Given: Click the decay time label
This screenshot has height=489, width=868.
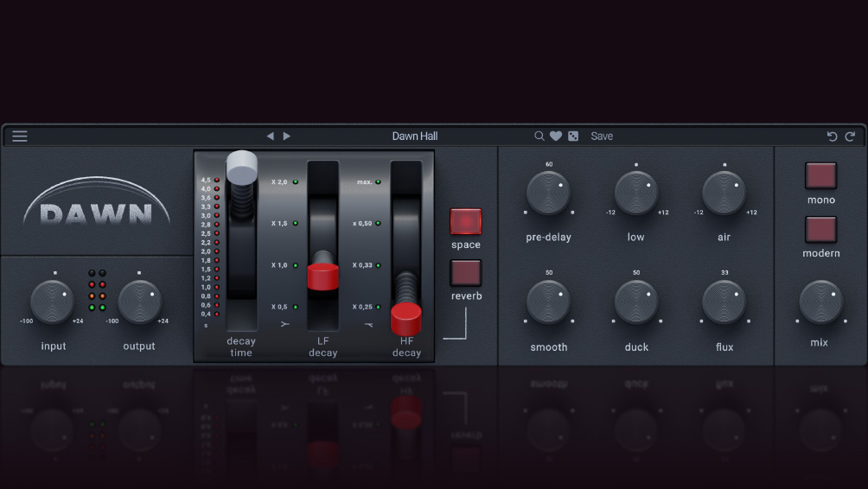Looking at the screenshot, I should coord(241,346).
